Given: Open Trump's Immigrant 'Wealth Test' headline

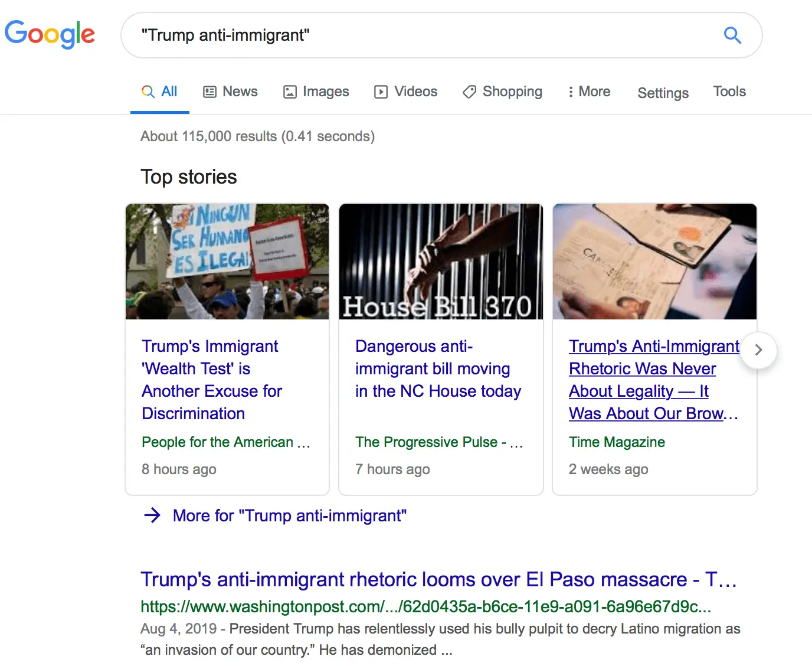Looking at the screenshot, I should coord(211,380).
